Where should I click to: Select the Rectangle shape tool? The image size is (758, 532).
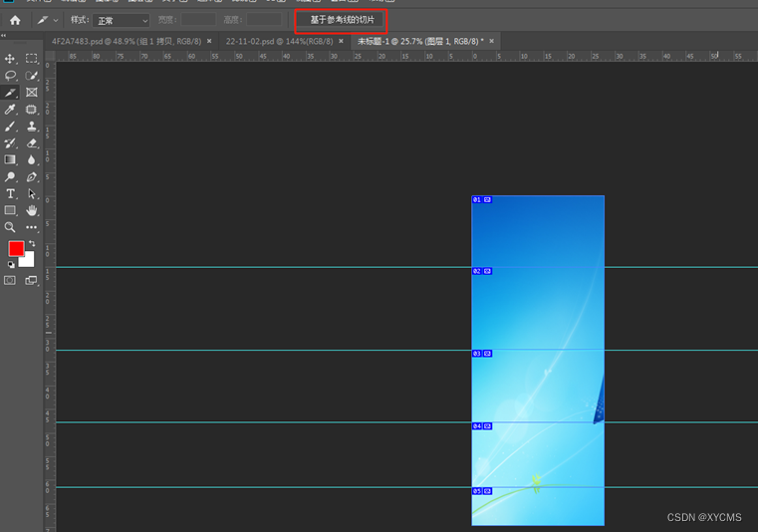pyautogui.click(x=10, y=210)
